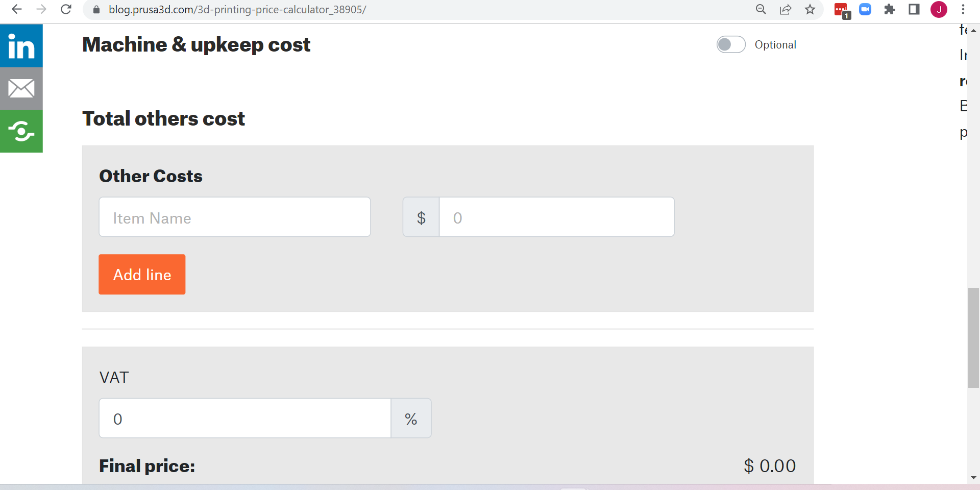This screenshot has width=980, height=490.
Task: Open the Extensions puzzle icon
Action: 890,9
